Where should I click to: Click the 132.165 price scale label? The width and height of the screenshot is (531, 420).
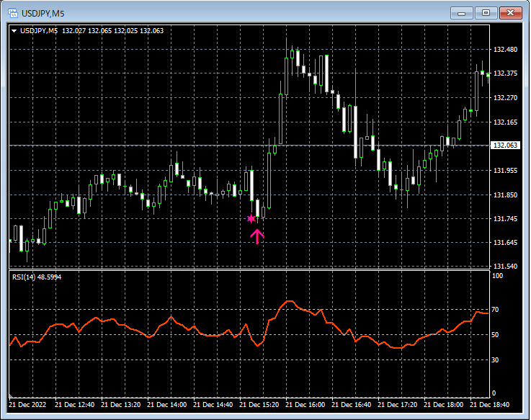tap(505, 122)
